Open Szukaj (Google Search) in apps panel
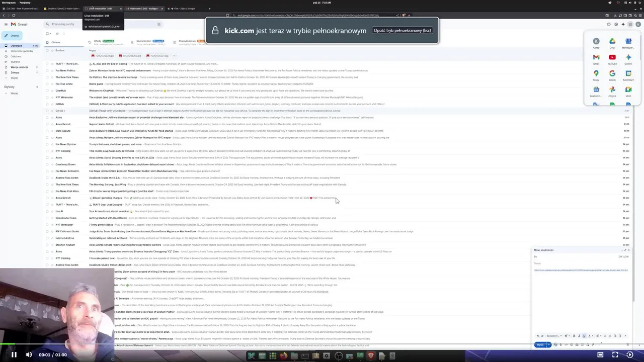 612,75
